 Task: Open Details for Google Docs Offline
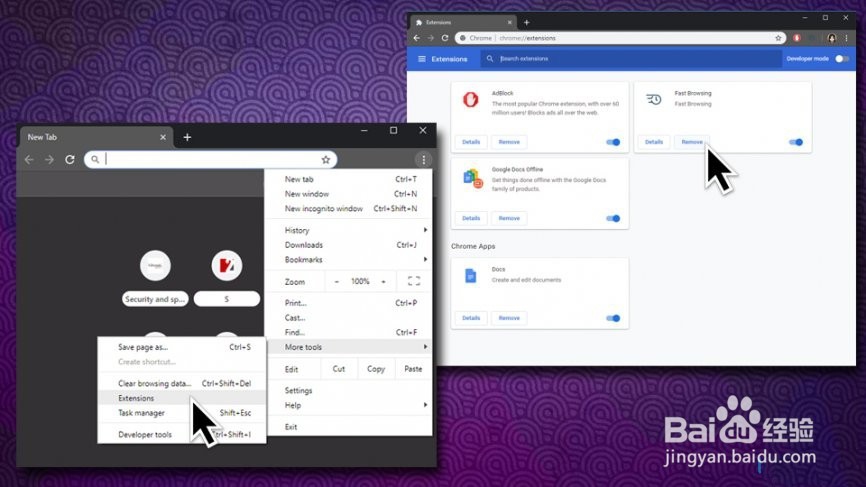pyautogui.click(x=471, y=218)
